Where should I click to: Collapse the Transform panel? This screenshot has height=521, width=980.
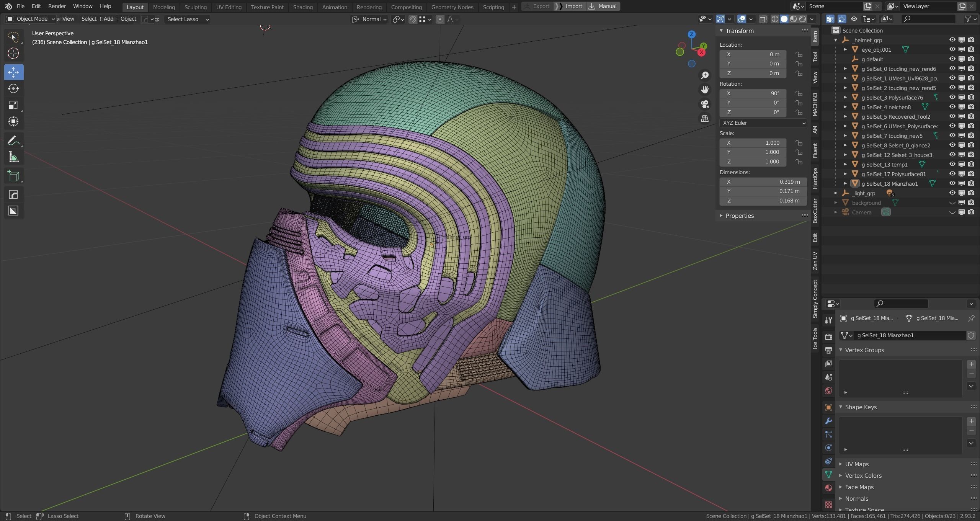coord(739,31)
